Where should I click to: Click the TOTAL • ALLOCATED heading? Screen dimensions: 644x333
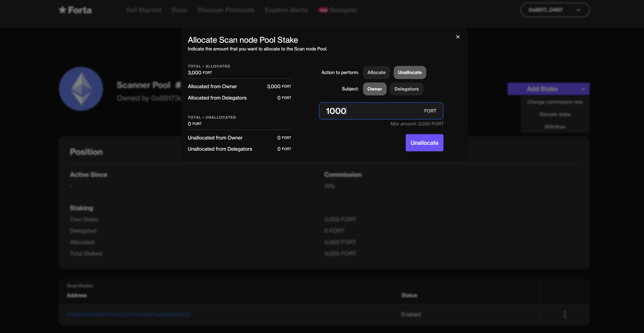point(209,66)
